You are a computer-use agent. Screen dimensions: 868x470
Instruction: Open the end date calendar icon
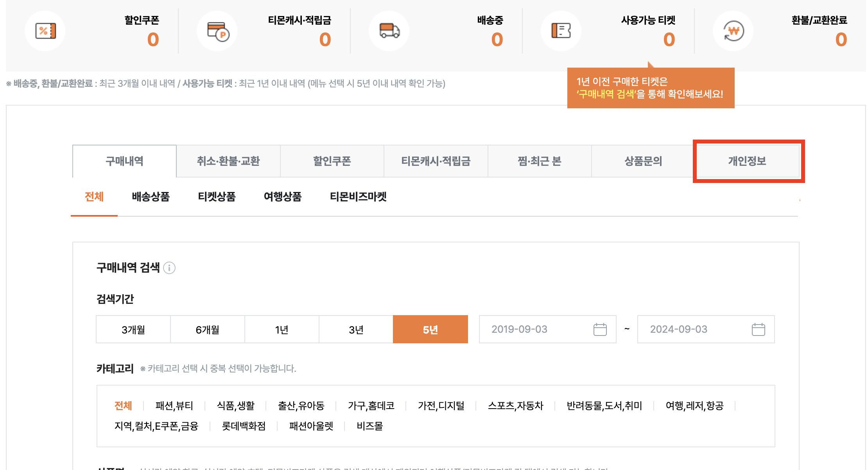coord(759,329)
